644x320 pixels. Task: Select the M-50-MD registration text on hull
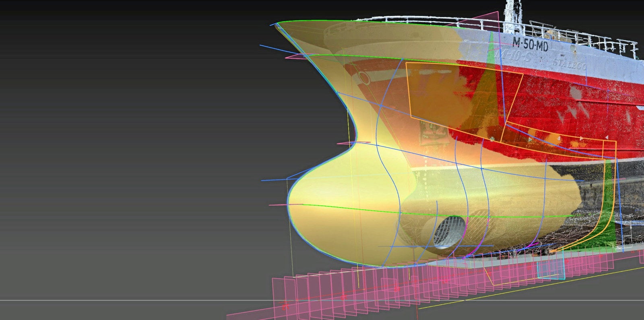tap(530, 44)
